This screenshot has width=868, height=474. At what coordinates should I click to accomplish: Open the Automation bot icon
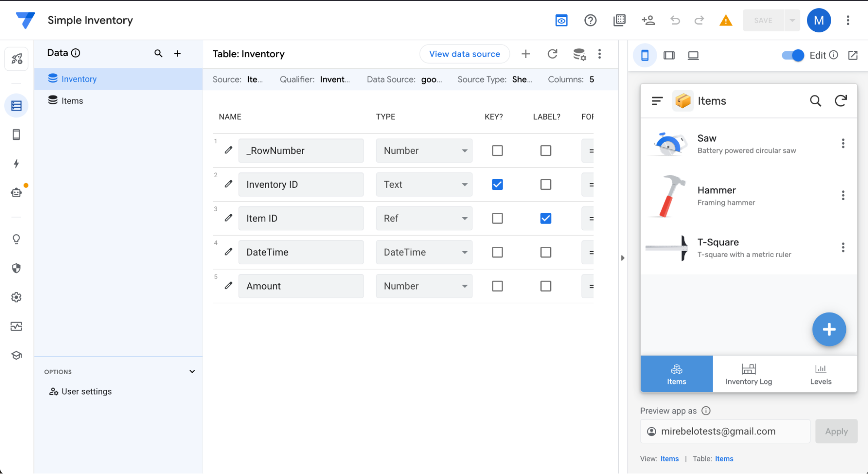point(17,192)
